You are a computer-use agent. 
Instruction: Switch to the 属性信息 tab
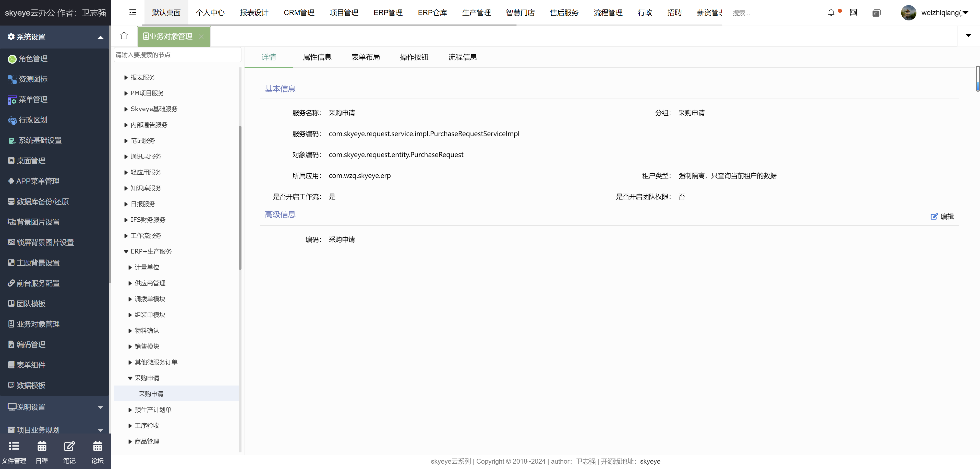[317, 57]
